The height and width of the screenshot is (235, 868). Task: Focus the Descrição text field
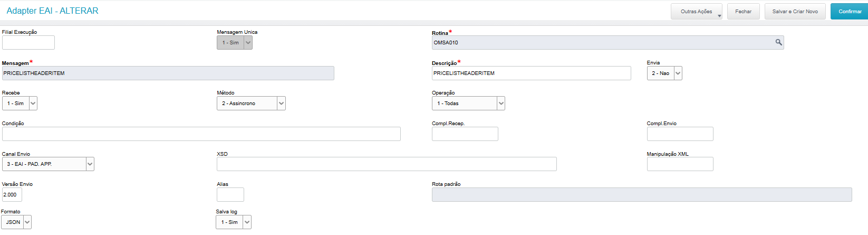point(531,73)
